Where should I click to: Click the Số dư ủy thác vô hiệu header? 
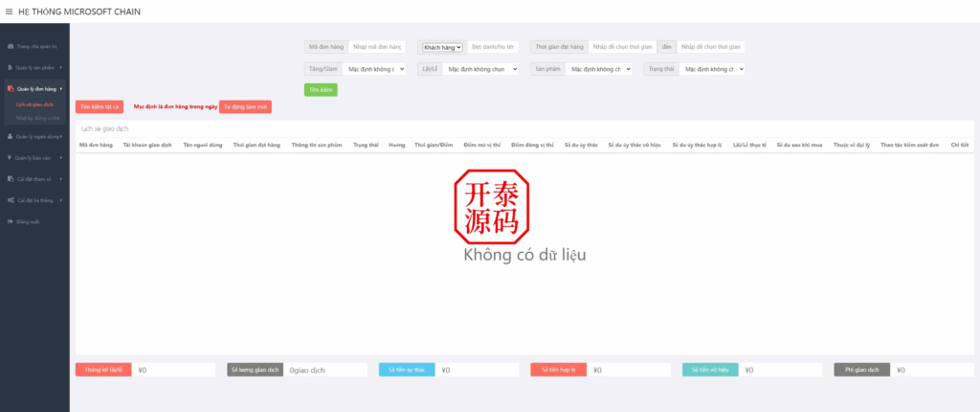pos(635,146)
